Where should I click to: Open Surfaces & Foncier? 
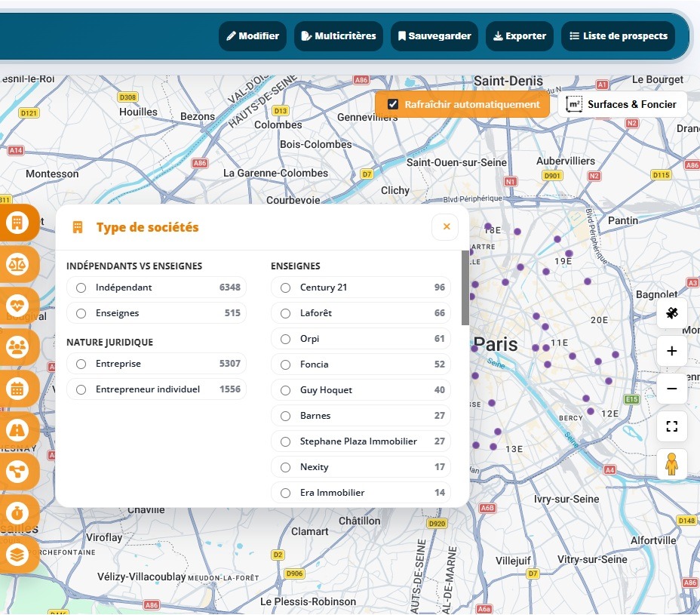622,104
